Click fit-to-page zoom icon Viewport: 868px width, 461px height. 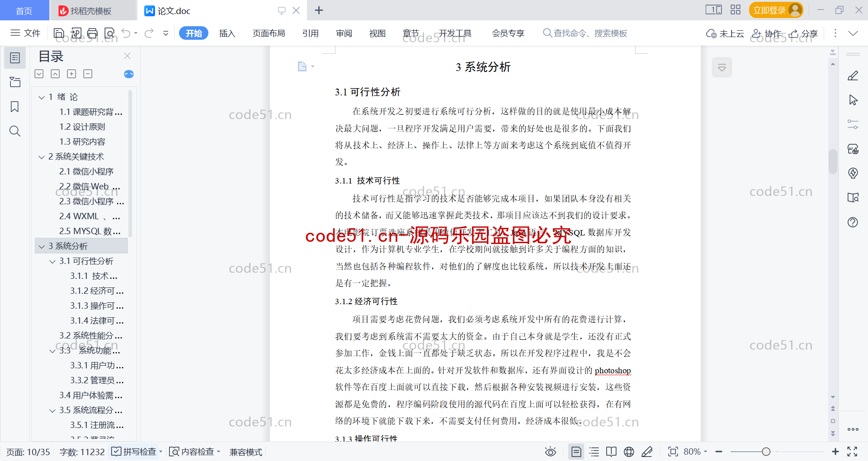[673, 452]
